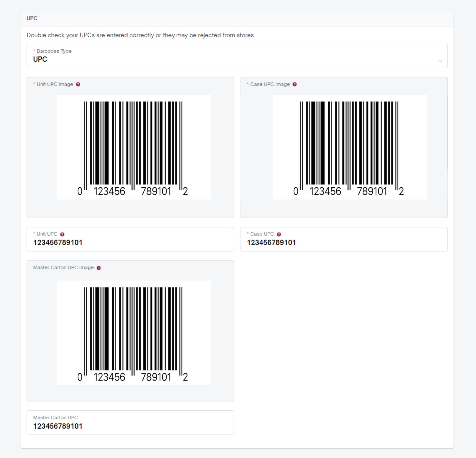The width and height of the screenshot is (476, 458).
Task: Open the Master Carton UPC Image help tooltip
Action: point(99,268)
